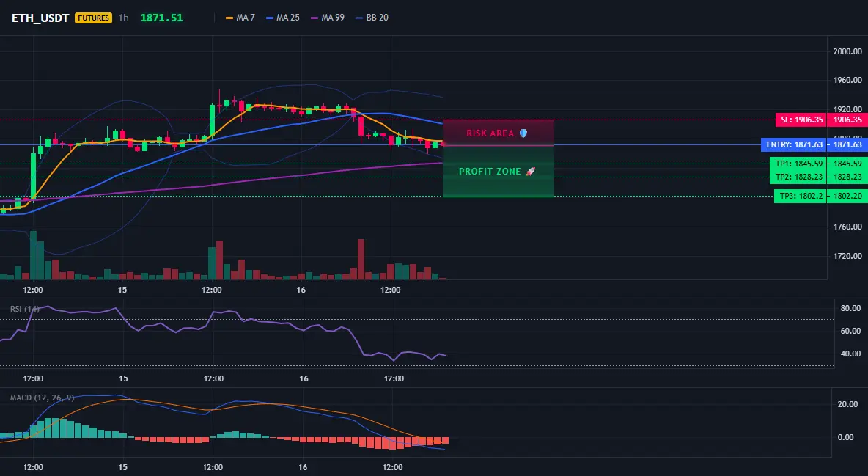Select the green TP2: 1828.23 tag
Image resolution: width=868 pixels, height=476 pixels.
tap(798, 177)
